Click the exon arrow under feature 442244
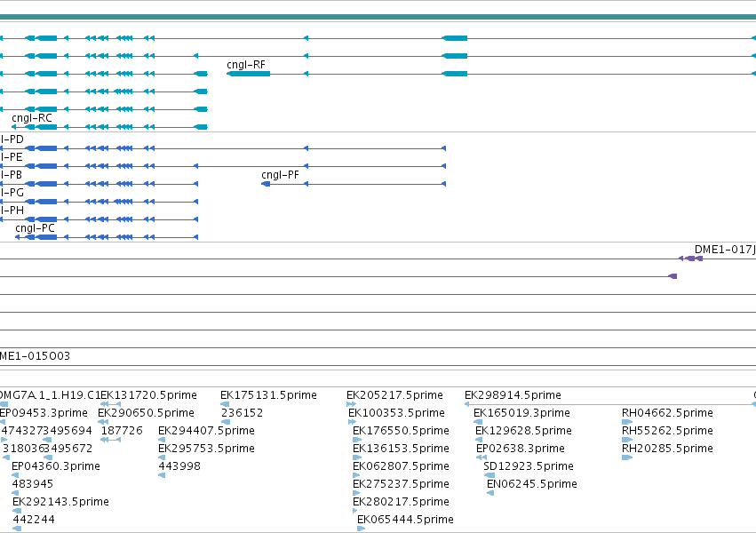The width and height of the screenshot is (756, 533). 17,529
